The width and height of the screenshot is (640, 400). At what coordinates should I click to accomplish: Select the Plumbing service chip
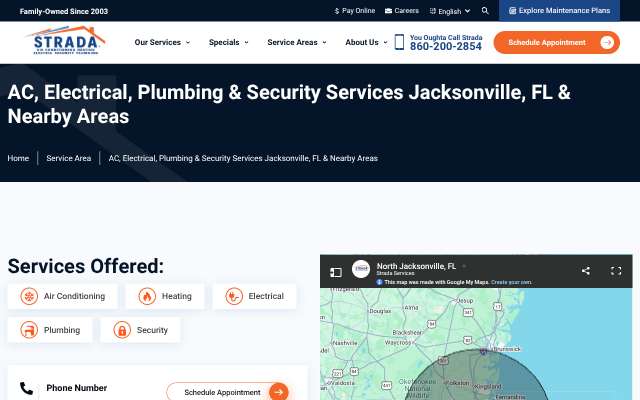click(x=50, y=330)
